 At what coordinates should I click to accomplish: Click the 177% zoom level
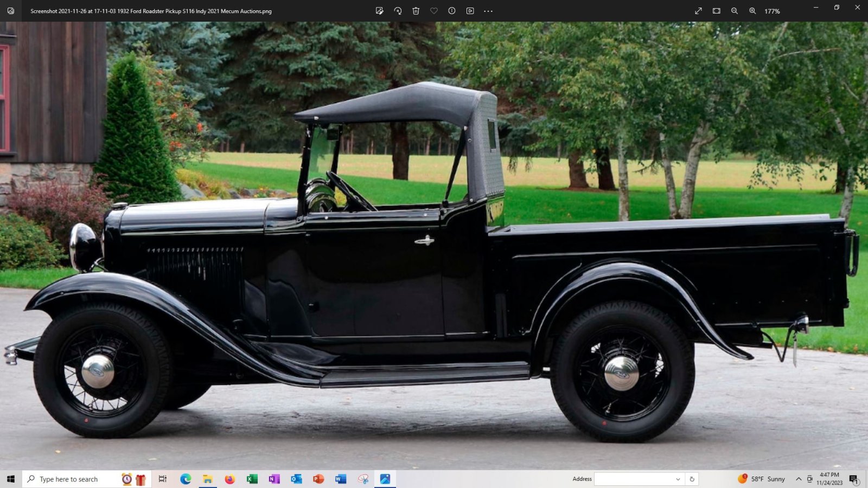[x=772, y=11]
